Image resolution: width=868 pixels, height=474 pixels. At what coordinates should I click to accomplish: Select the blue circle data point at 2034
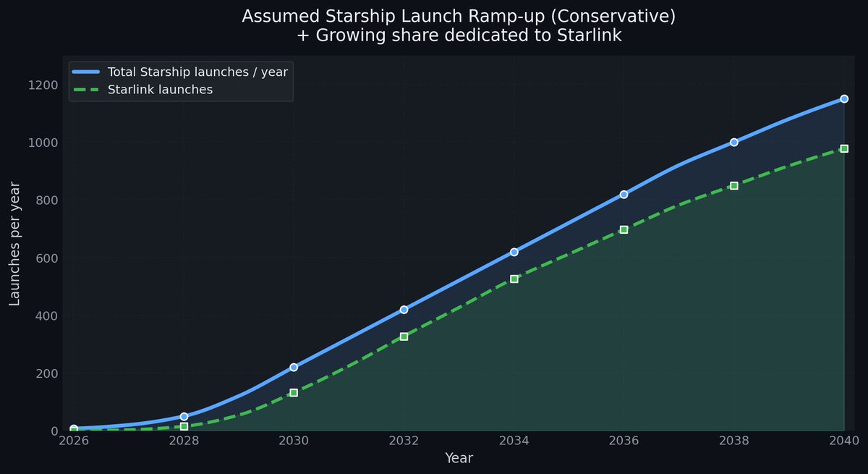pyautogui.click(x=514, y=252)
